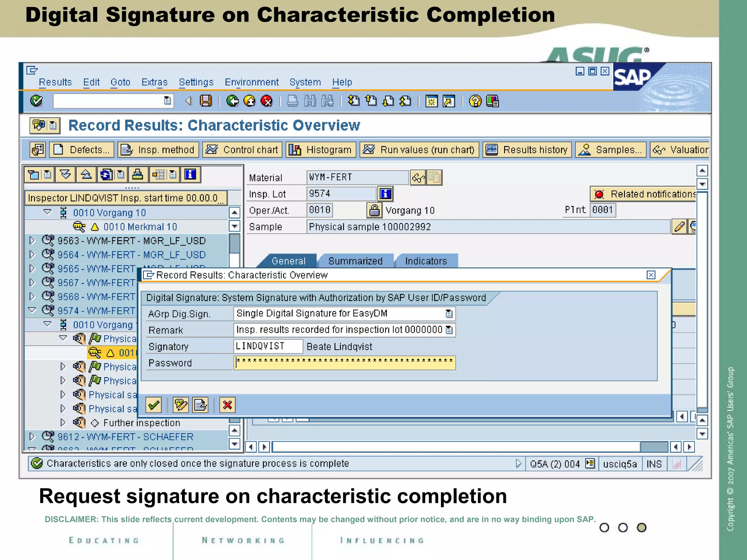Click the yellow Exit arrow icon

pos(250,101)
